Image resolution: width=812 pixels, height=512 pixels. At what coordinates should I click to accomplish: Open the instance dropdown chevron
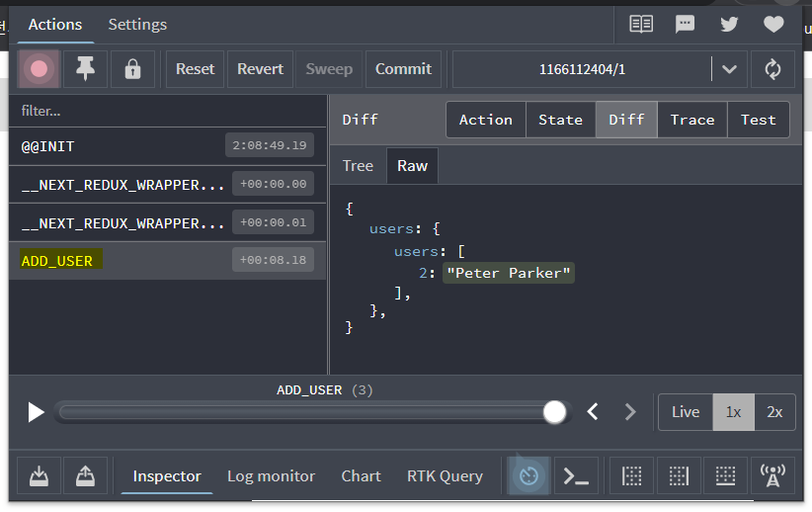[x=729, y=69]
